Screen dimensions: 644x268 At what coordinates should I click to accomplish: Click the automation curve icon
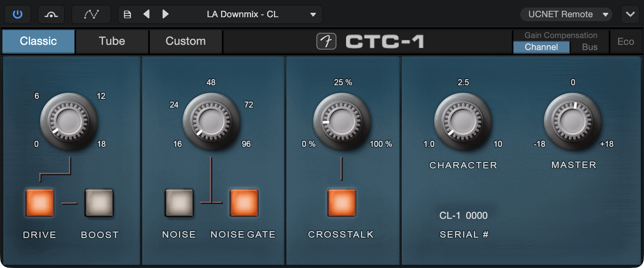click(91, 14)
